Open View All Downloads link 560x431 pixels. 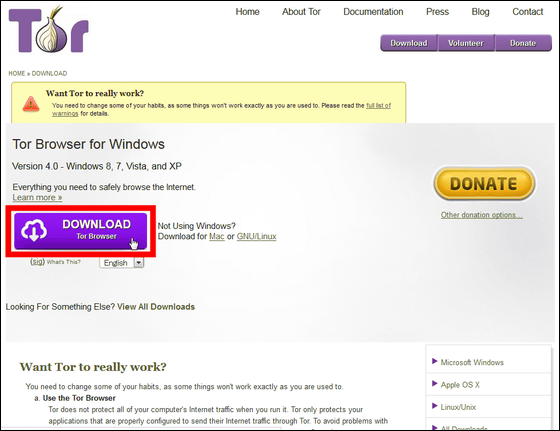point(156,307)
